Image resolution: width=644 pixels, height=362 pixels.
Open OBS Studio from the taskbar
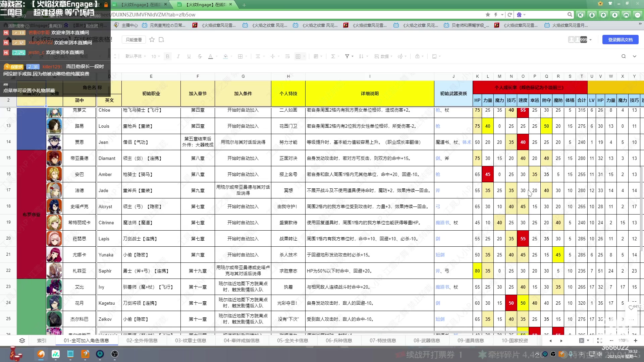(x=115, y=354)
